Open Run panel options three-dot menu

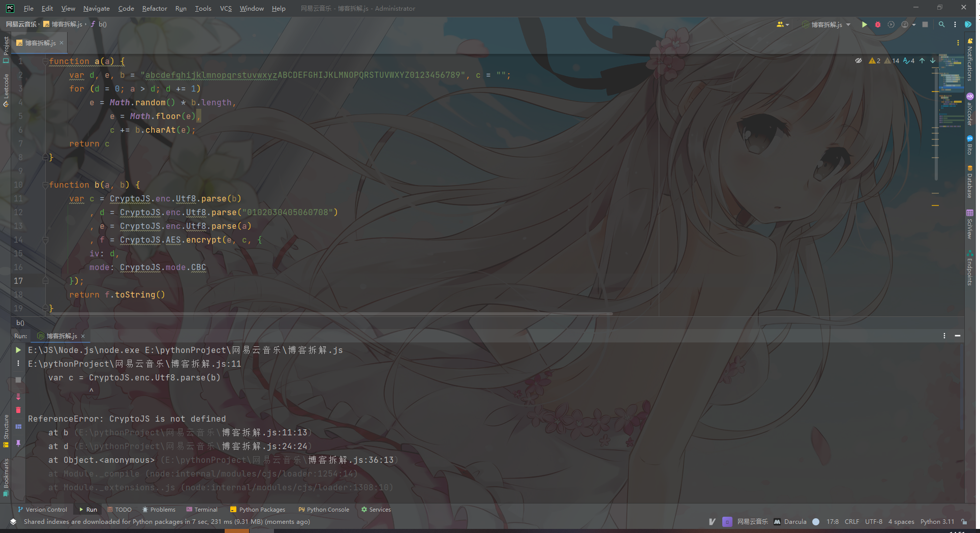(944, 336)
